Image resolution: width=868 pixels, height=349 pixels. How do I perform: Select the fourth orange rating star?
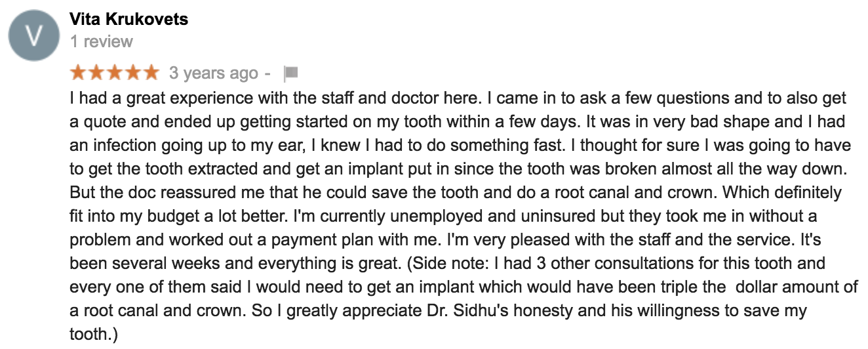click(132, 72)
